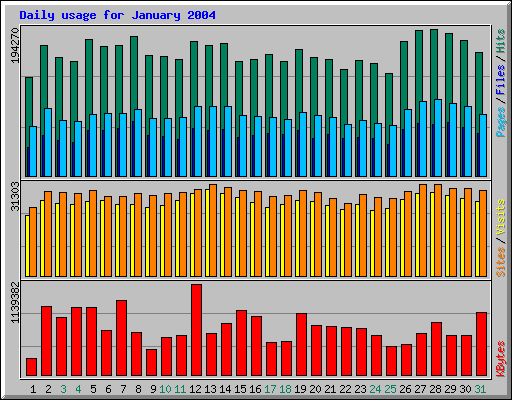Click day 7 on the x-axis

(123, 389)
